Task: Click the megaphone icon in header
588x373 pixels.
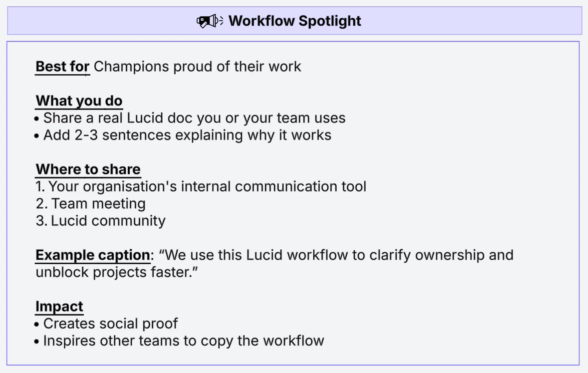Action: [210, 21]
